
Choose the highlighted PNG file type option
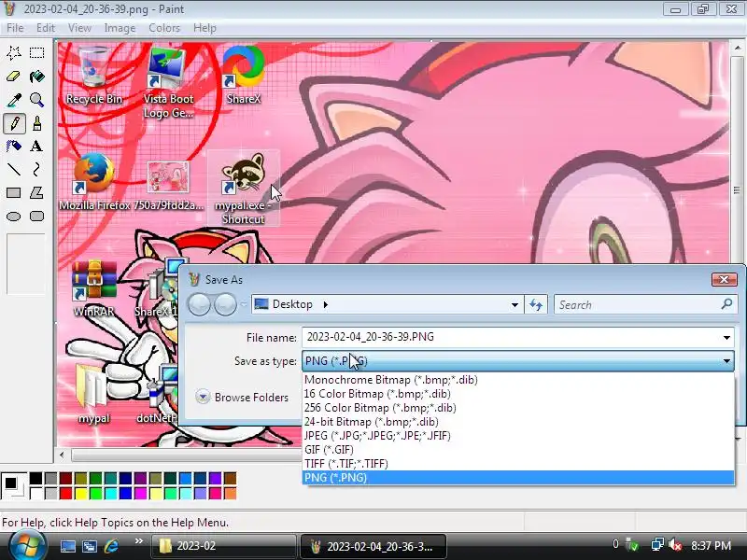click(x=518, y=478)
